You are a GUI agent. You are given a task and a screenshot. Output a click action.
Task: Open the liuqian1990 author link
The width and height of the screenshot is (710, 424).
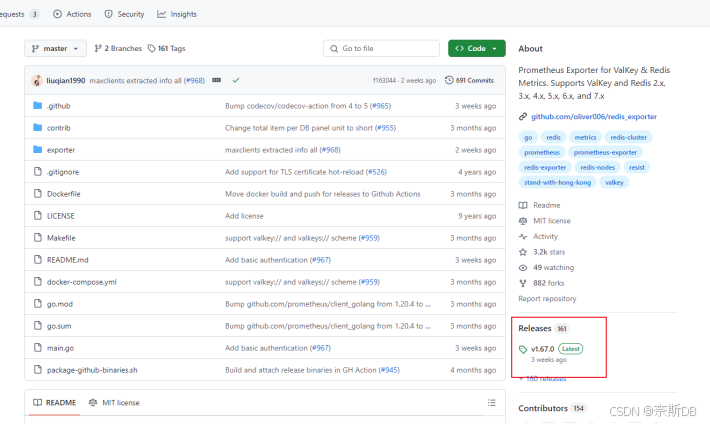(x=66, y=81)
